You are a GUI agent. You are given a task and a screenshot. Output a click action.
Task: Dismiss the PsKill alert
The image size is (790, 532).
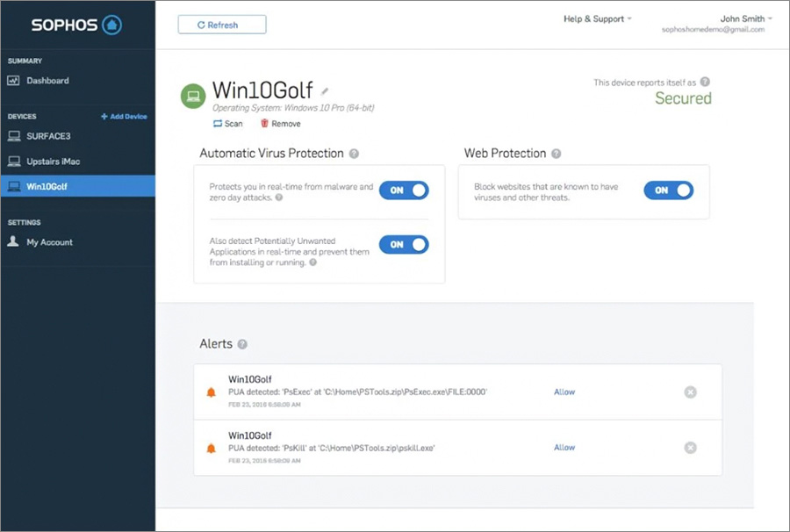(690, 448)
